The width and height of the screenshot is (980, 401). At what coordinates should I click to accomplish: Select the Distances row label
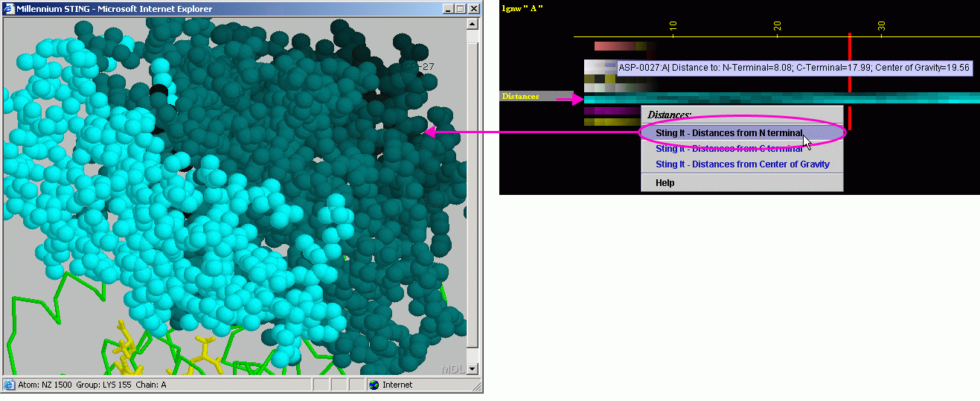(x=536, y=96)
